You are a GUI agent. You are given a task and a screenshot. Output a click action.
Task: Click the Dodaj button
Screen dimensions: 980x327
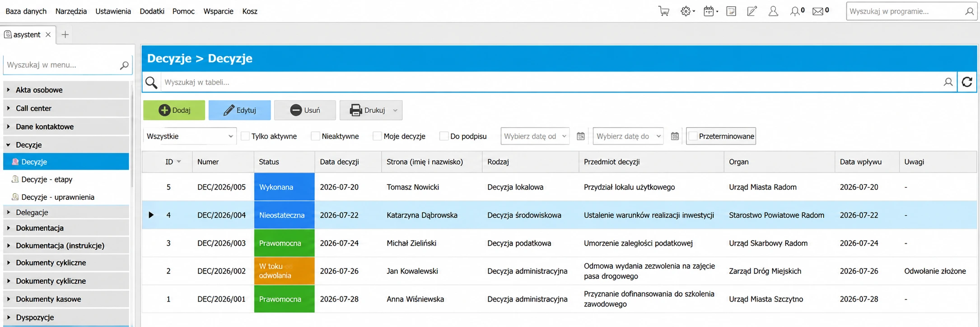(x=174, y=110)
